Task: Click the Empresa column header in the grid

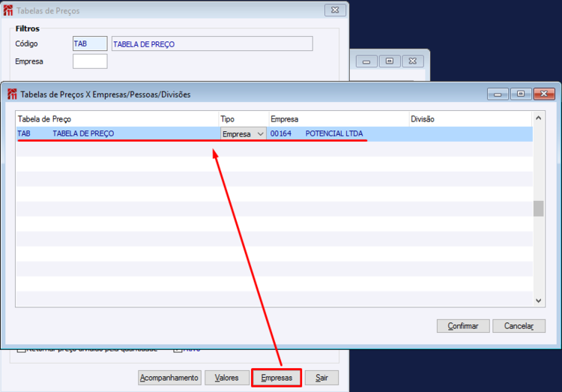Action: (x=339, y=119)
